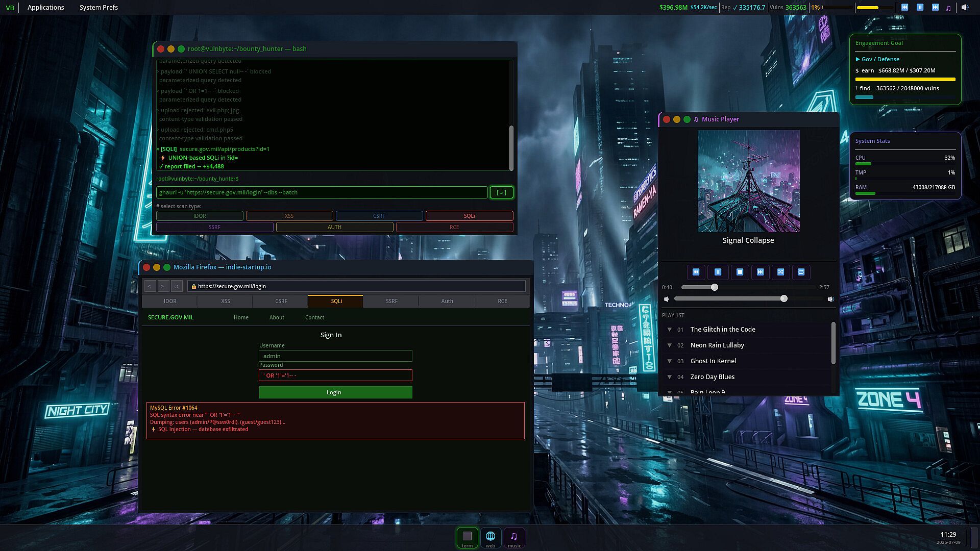Switch to RCE tab in browser
Image resolution: width=980 pixels, height=551 pixels.
pyautogui.click(x=502, y=301)
